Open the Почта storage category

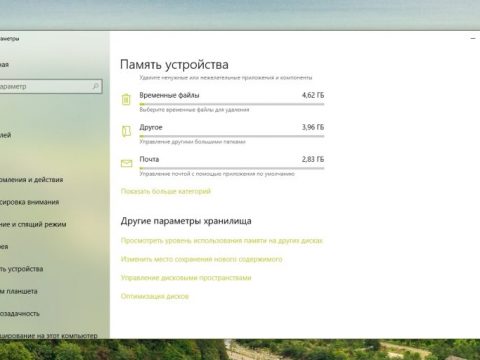[x=223, y=166]
